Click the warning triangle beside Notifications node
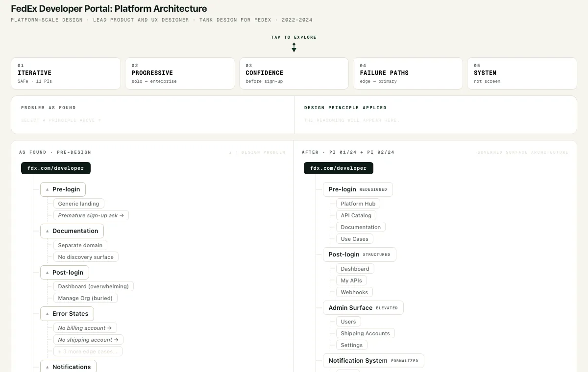588x372 pixels. point(48,367)
